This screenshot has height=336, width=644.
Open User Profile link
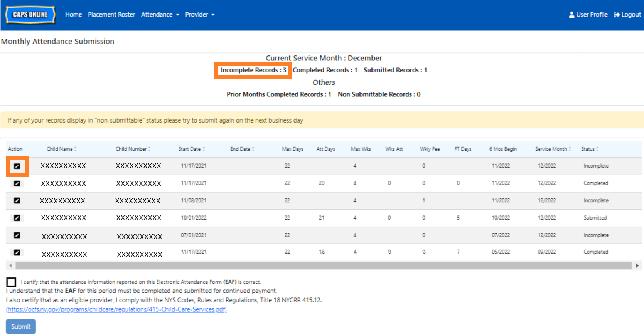click(x=588, y=15)
